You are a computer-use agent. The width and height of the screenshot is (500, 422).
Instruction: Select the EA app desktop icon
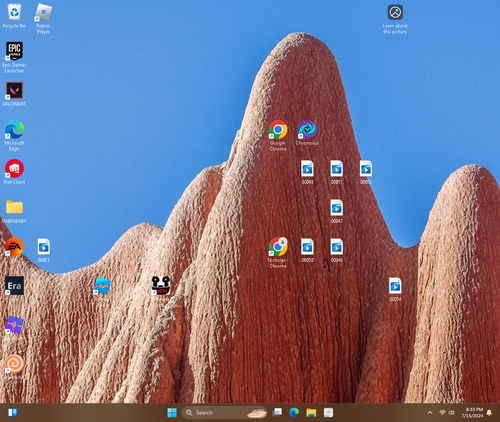pyautogui.click(x=14, y=247)
